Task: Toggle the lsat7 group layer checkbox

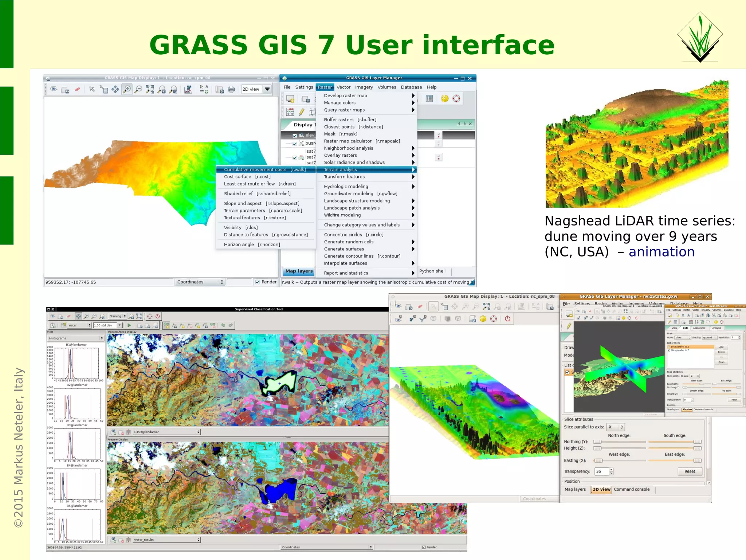Action: [x=295, y=158]
